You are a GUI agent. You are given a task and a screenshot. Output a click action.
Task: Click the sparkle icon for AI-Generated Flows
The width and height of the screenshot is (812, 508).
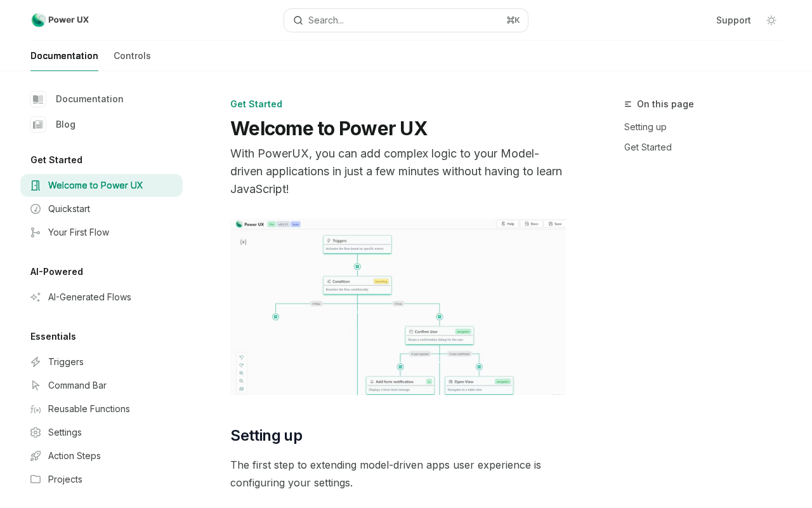click(36, 297)
